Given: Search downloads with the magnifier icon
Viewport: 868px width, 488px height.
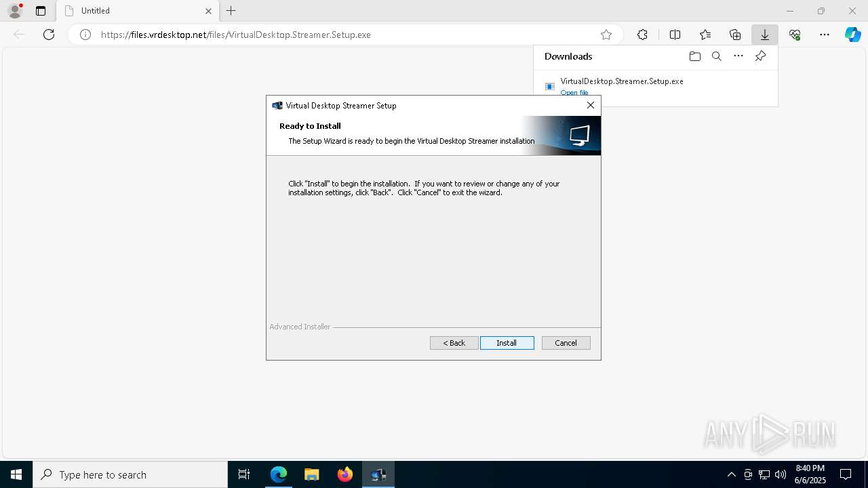Looking at the screenshot, I should (716, 56).
